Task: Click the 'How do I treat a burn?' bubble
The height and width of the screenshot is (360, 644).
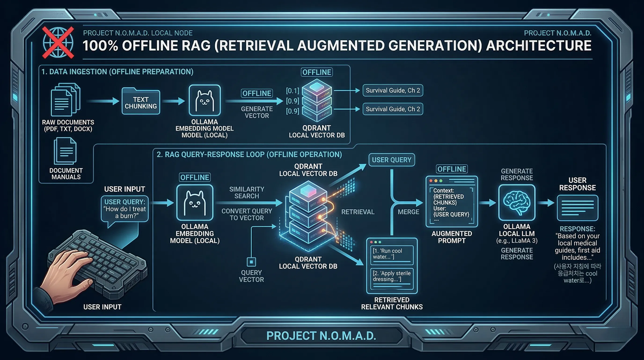Action: point(124,209)
